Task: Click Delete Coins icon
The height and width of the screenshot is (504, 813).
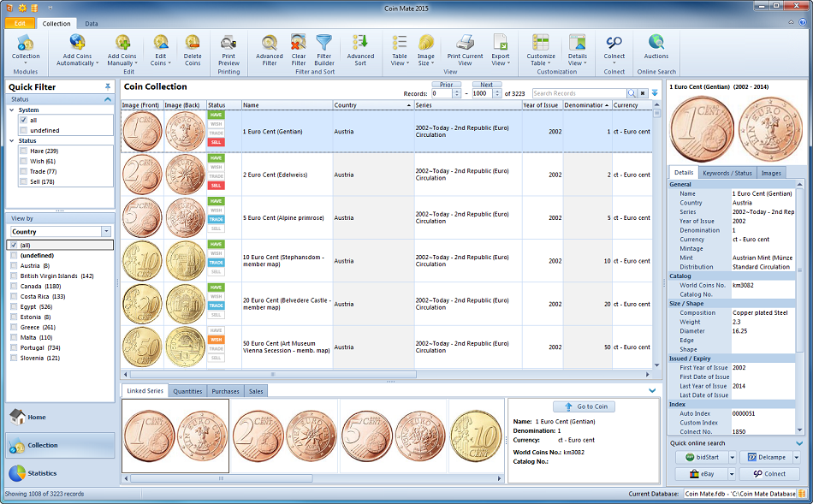Action: 193,42
